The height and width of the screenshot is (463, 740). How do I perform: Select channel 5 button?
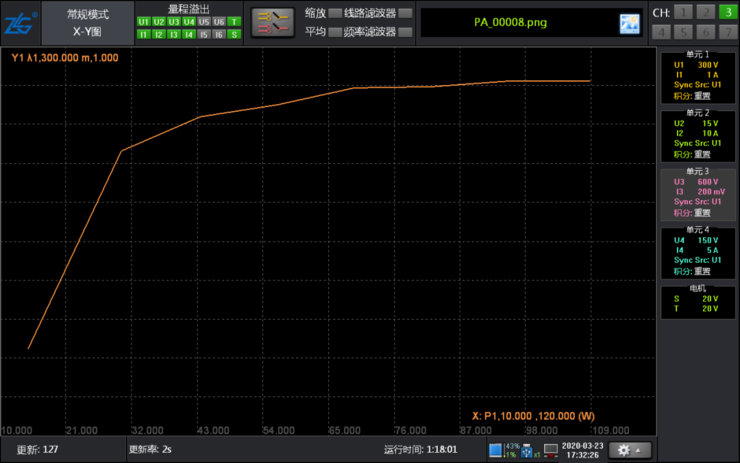coord(683,32)
